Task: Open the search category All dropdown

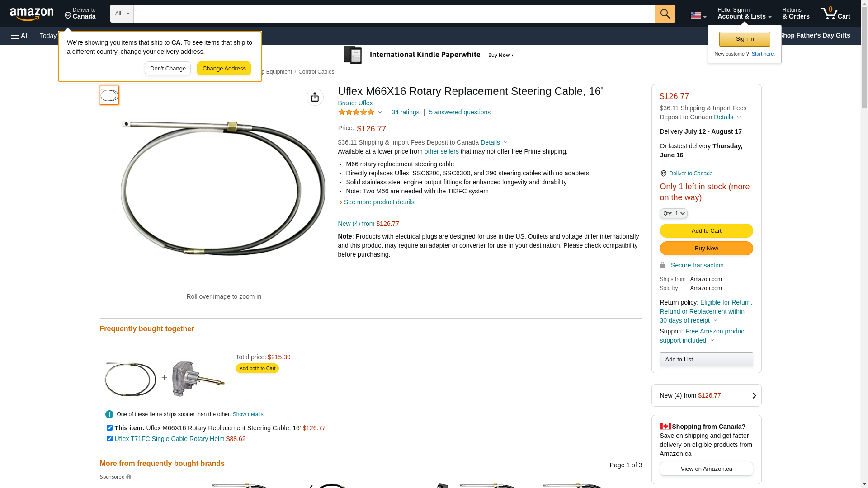Action: click(x=122, y=14)
